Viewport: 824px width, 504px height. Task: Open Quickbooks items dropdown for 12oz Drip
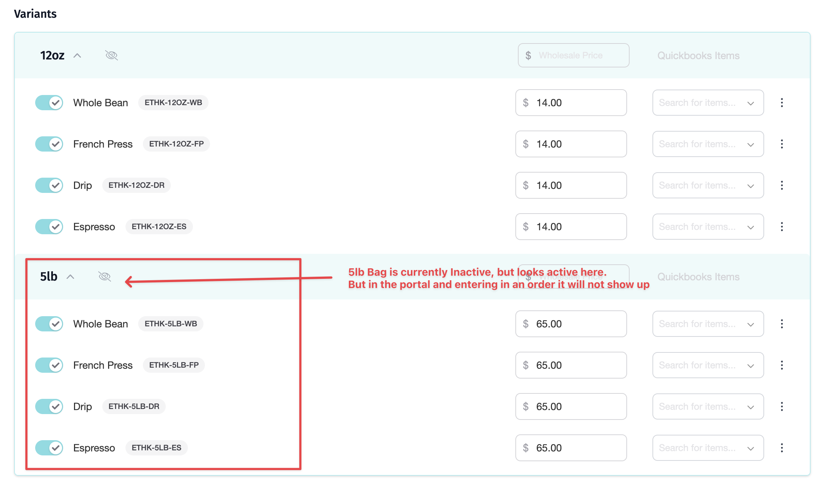pyautogui.click(x=708, y=185)
